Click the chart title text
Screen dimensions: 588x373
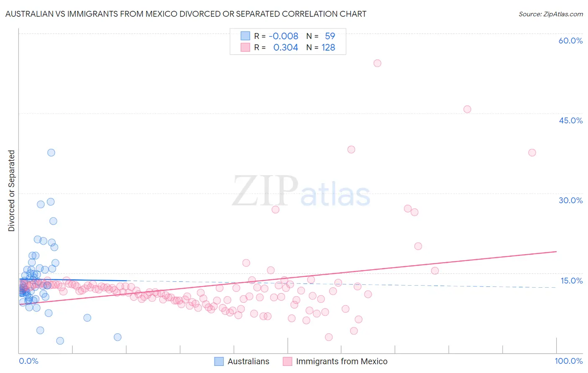tap(186, 14)
